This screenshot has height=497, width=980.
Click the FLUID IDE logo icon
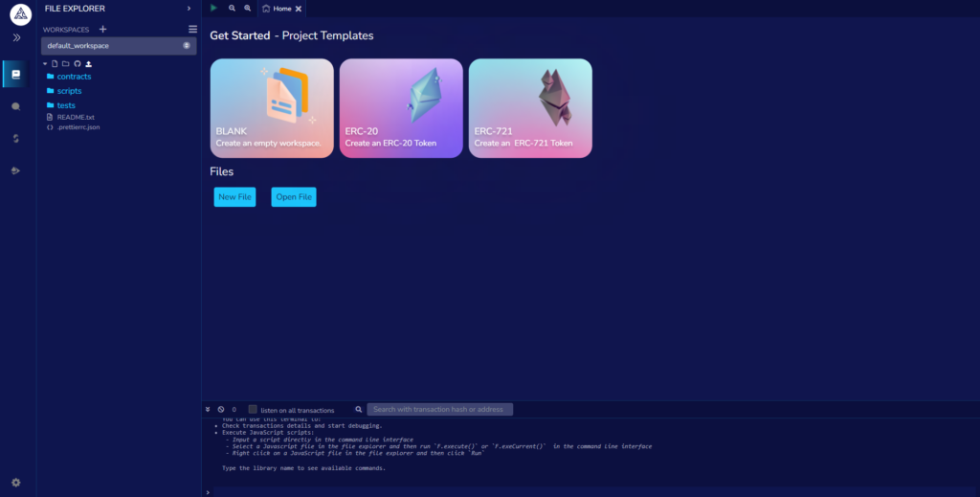click(21, 13)
